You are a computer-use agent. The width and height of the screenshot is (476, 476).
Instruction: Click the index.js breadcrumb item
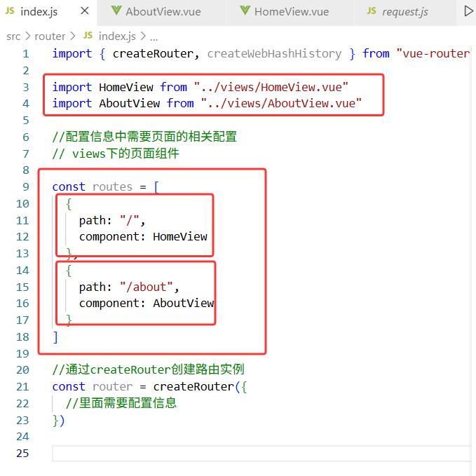[117, 36]
